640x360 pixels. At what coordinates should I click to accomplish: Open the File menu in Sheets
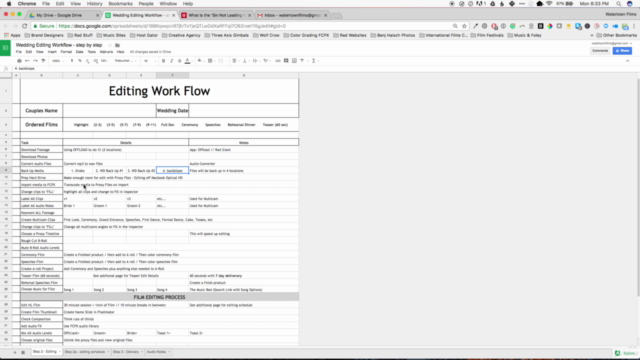[19, 52]
